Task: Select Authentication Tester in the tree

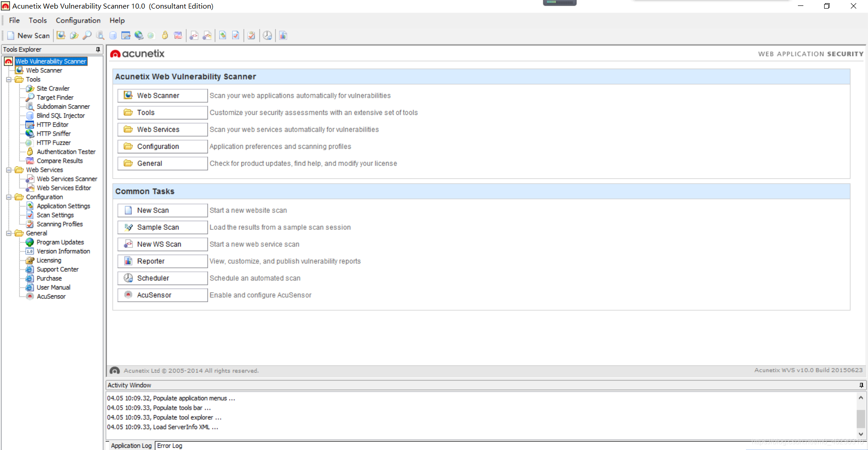Action: (x=66, y=152)
